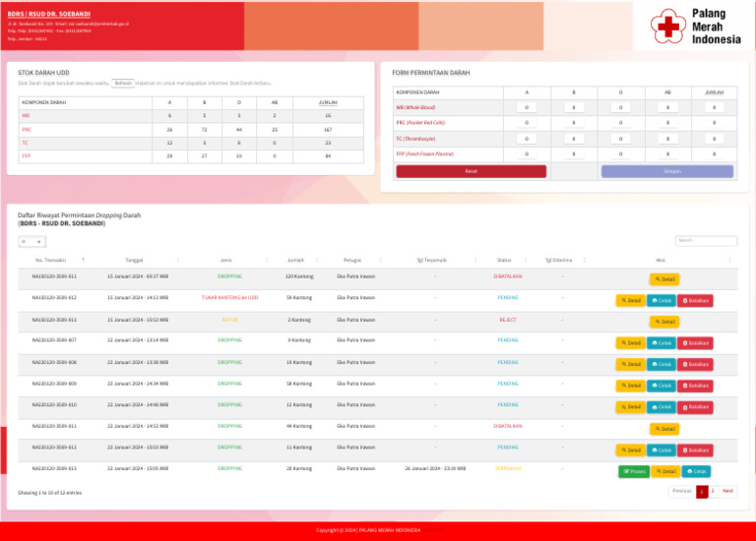Open the BDRS | RSUD DR. SOEBANDI header link

click(x=48, y=14)
